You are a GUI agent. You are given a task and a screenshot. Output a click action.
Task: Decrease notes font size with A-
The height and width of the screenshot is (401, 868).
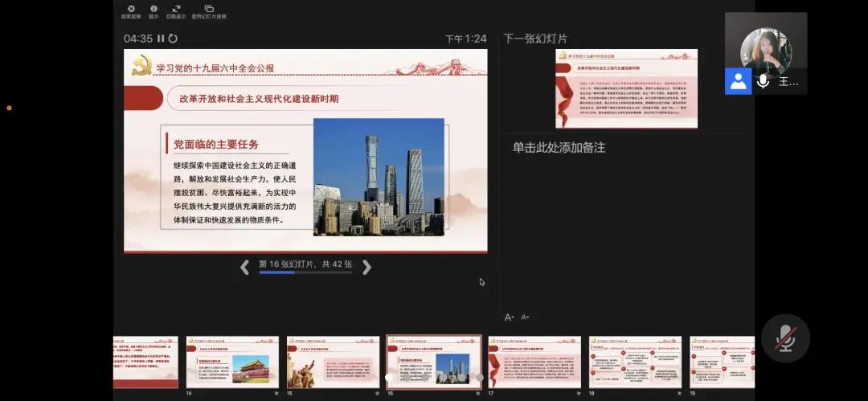[526, 317]
